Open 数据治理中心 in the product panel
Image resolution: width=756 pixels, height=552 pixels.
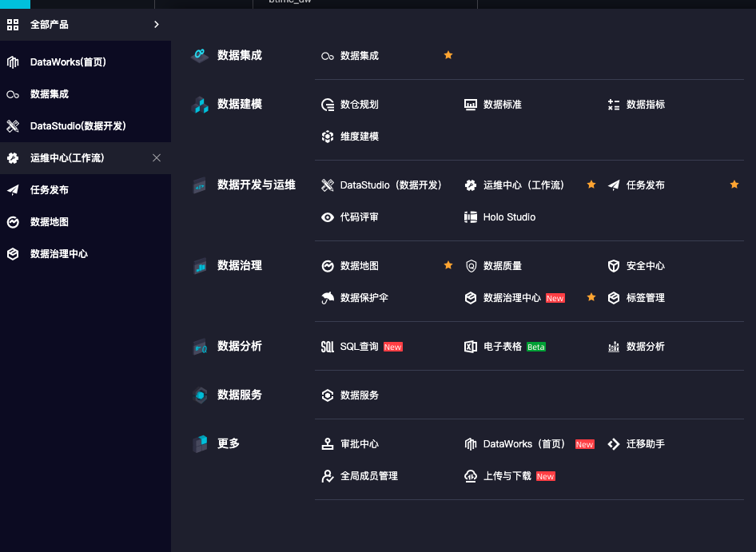(x=514, y=298)
